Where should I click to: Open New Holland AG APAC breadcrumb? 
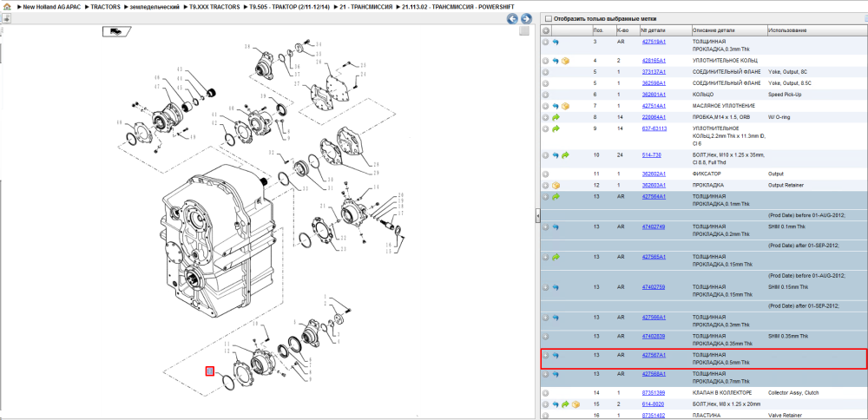click(x=53, y=7)
